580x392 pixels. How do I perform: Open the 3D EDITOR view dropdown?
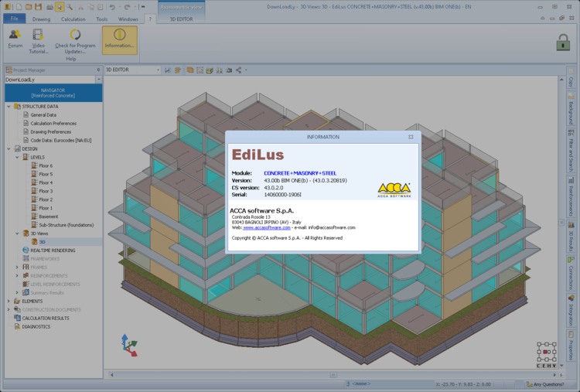pyautogui.click(x=158, y=70)
